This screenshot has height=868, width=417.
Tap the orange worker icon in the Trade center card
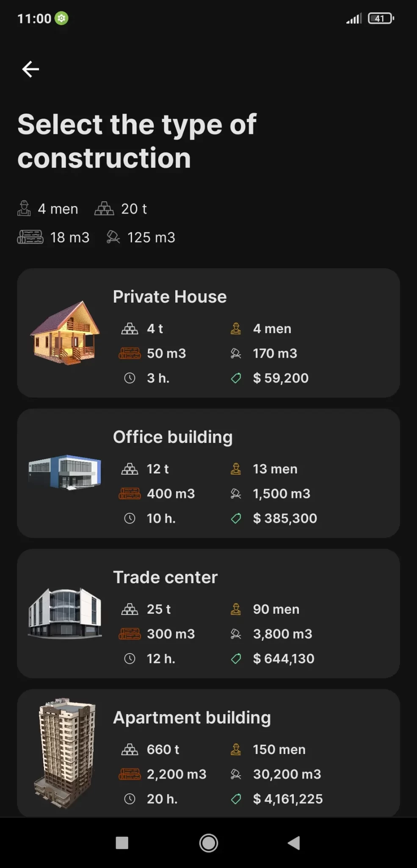coord(236,609)
